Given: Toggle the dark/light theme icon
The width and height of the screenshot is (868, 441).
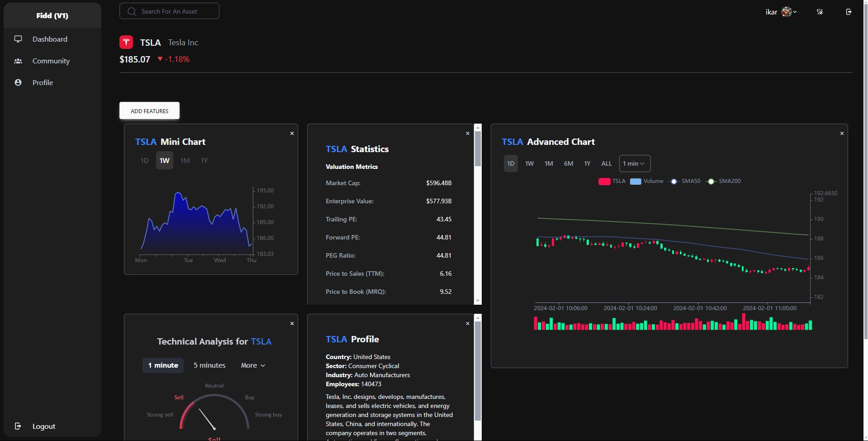Looking at the screenshot, I should 820,12.
